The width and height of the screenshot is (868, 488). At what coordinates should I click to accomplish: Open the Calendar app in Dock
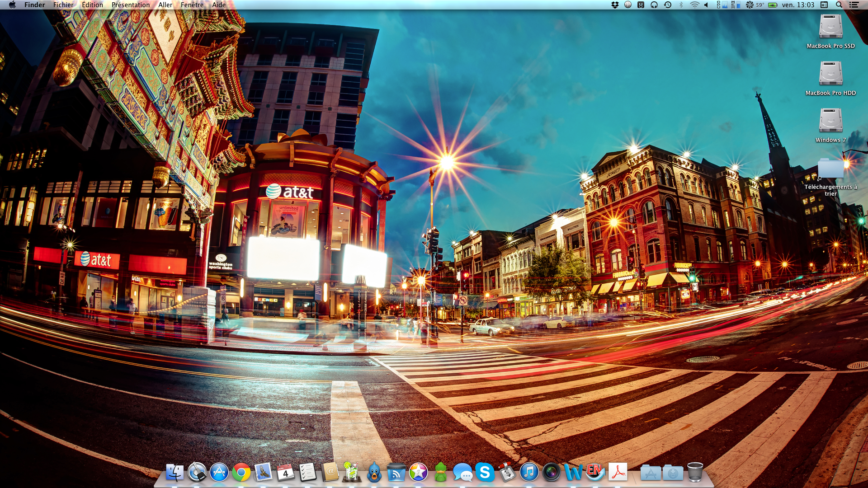coord(285,473)
